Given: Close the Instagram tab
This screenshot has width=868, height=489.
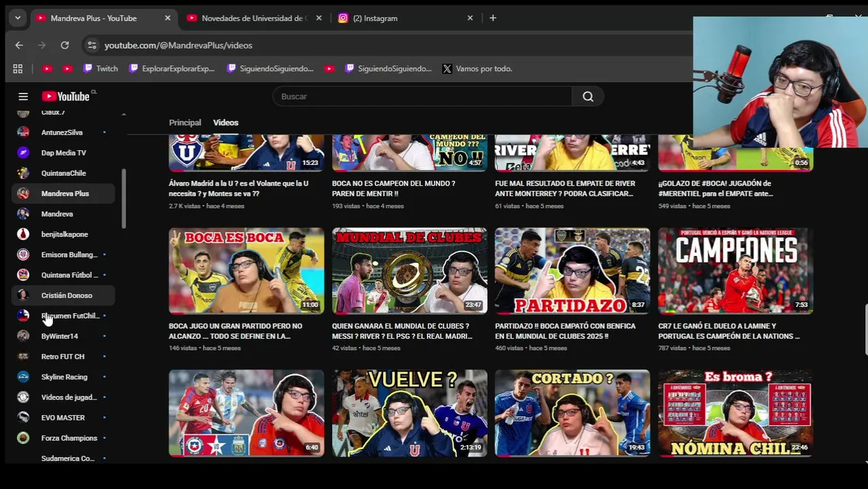Looking at the screenshot, I should [x=470, y=18].
